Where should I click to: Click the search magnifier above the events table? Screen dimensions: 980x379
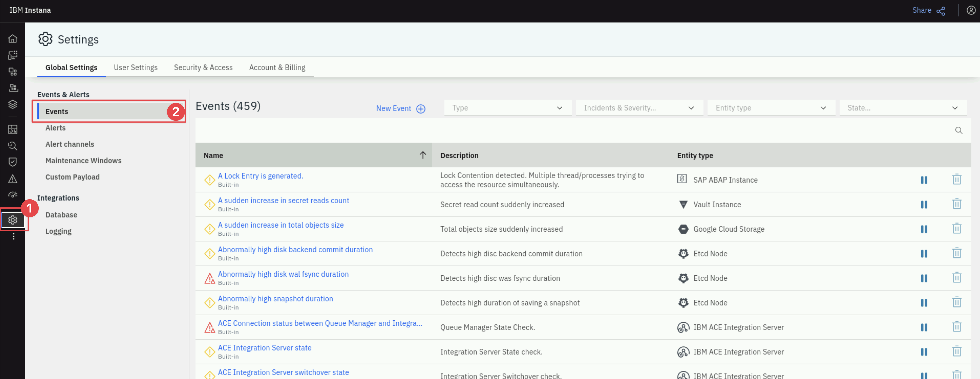click(x=958, y=130)
